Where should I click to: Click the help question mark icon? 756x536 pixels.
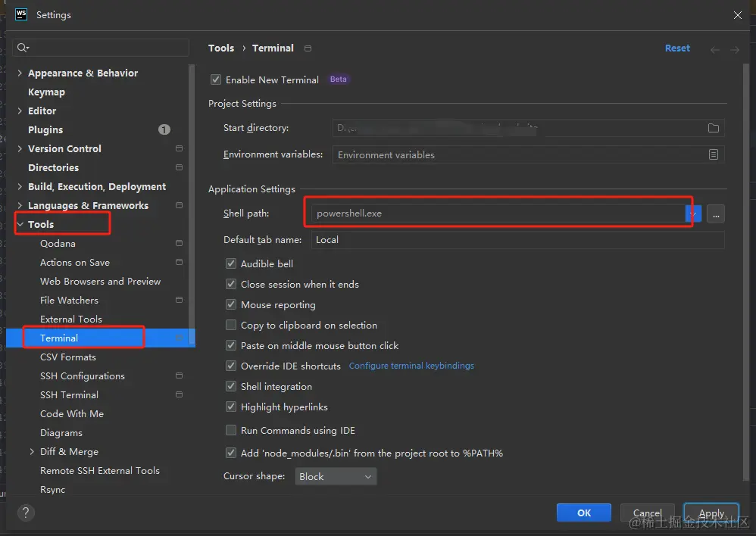26,513
